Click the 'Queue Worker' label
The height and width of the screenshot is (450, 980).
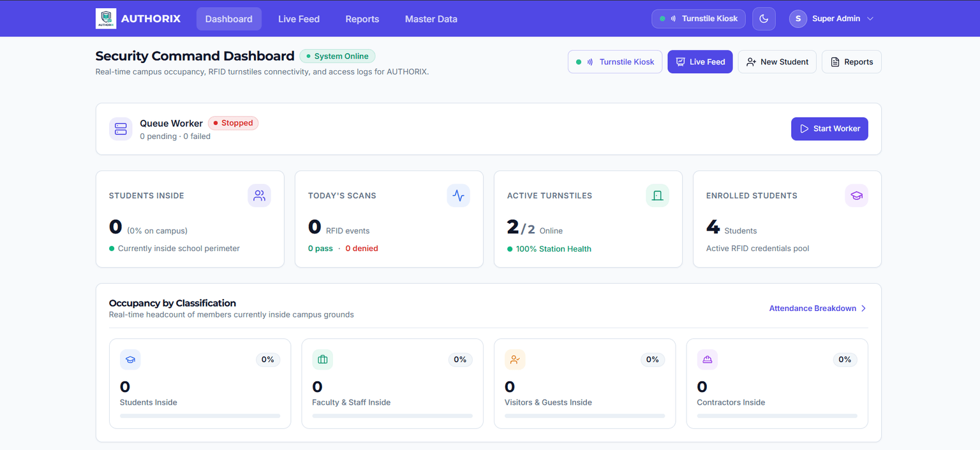(171, 124)
